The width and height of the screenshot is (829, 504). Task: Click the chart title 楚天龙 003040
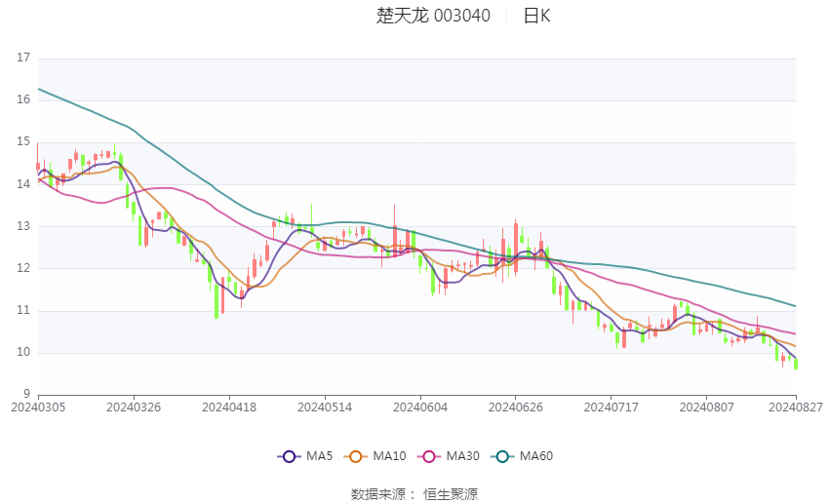click(x=433, y=16)
